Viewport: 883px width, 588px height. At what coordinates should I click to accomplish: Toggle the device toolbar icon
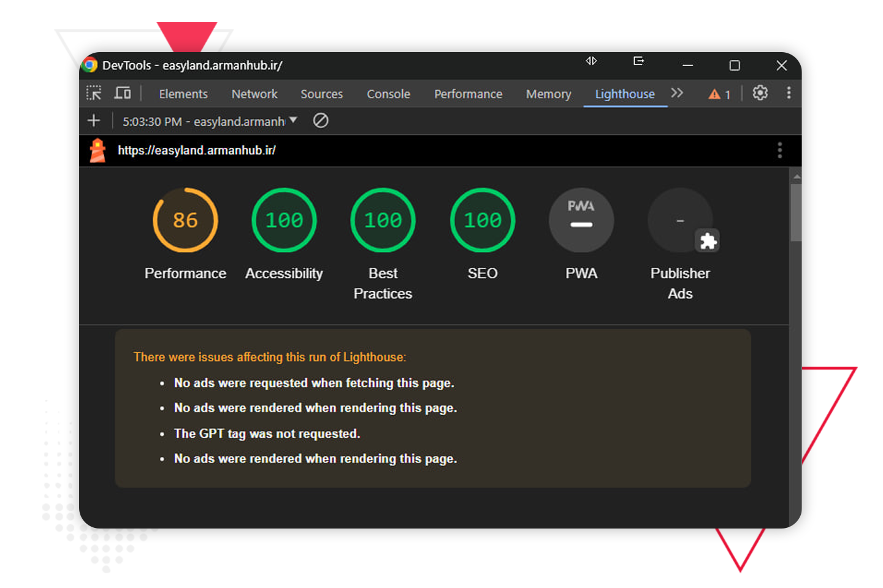coord(123,93)
